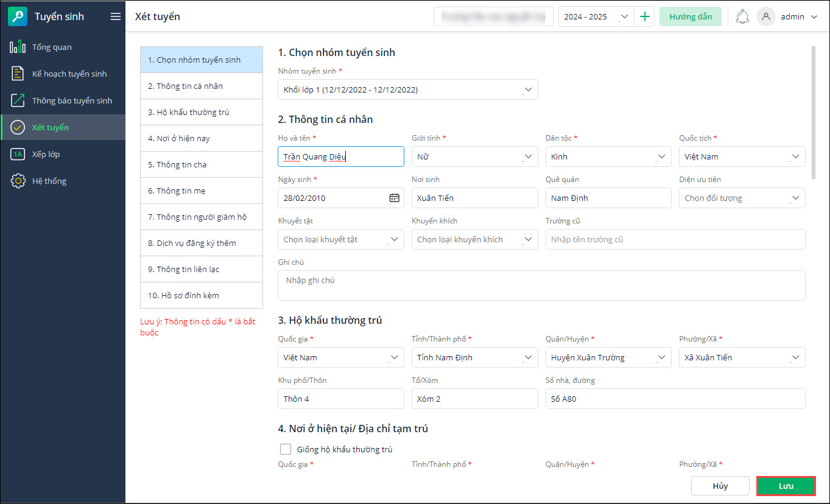
Task: Select Xét tuyển menu item
Action: pyautogui.click(x=63, y=127)
